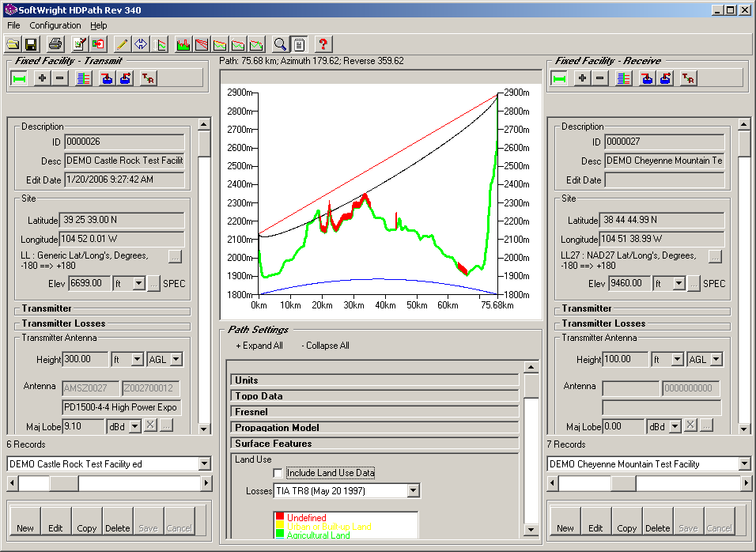Screen dimensions: 756x552
Task: Click the plus icon in Receive toolbar
Action: pos(583,78)
